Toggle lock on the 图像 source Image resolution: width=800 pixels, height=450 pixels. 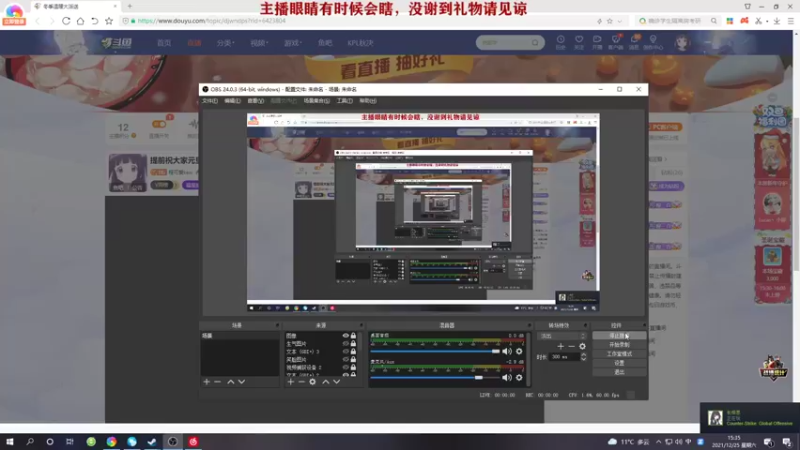coord(353,336)
